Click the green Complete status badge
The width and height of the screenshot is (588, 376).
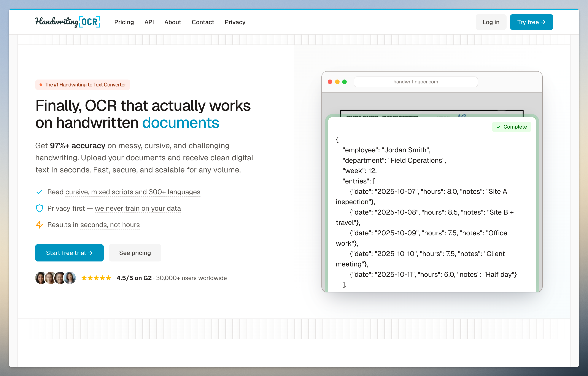[x=511, y=127]
